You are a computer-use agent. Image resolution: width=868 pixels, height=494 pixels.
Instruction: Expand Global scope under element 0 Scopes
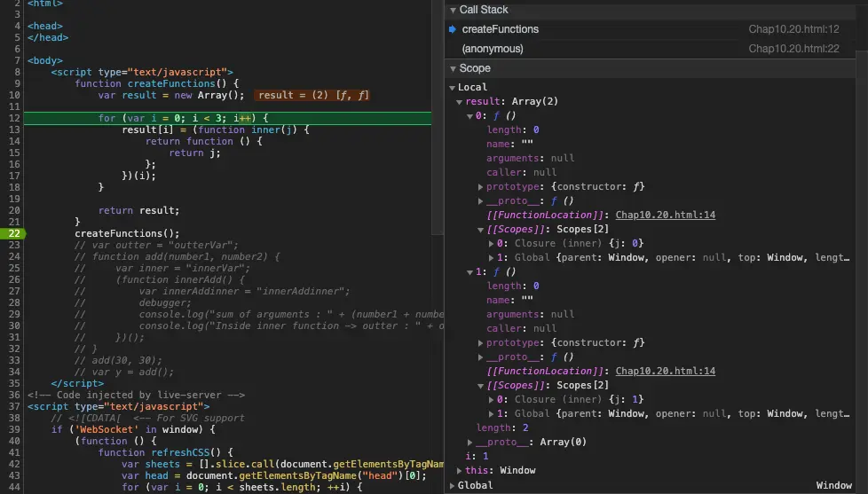coord(491,258)
